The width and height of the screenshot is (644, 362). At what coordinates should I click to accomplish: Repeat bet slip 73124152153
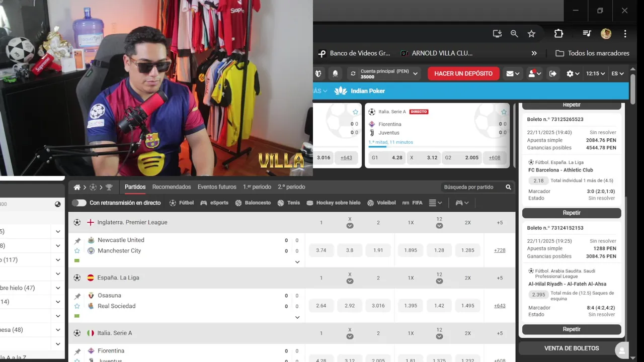(572, 329)
